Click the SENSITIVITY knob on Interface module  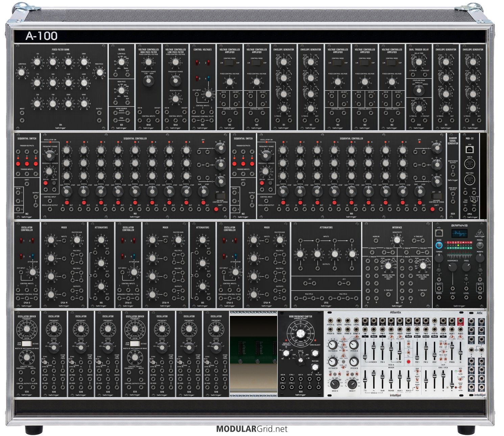[x=397, y=240]
